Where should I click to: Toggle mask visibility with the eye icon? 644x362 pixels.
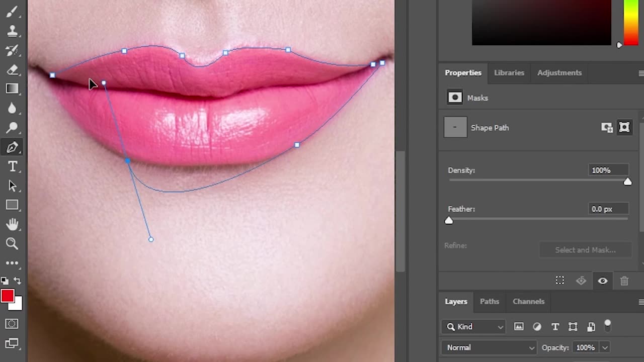pos(603,281)
